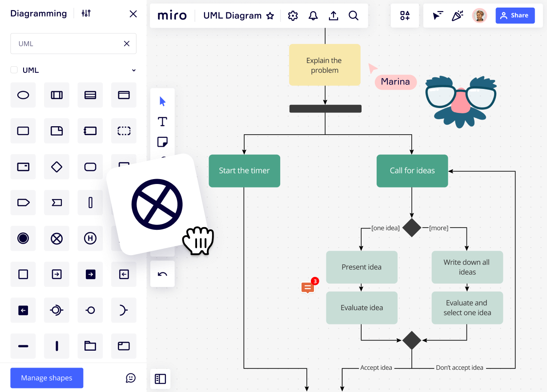Select the pointer tool in the canvas toolbar
This screenshot has height=392, width=547.
pos(162,101)
